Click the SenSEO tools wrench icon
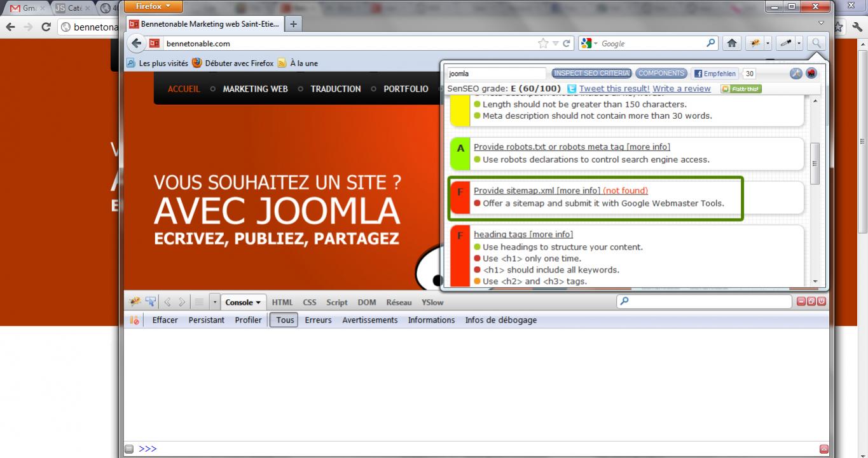 pyautogui.click(x=796, y=73)
